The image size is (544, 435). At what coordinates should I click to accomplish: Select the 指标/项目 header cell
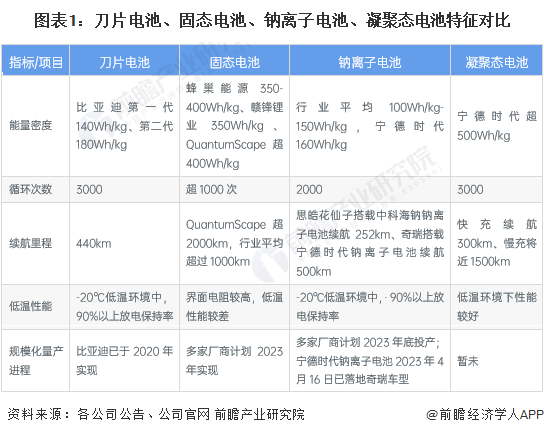(36, 60)
